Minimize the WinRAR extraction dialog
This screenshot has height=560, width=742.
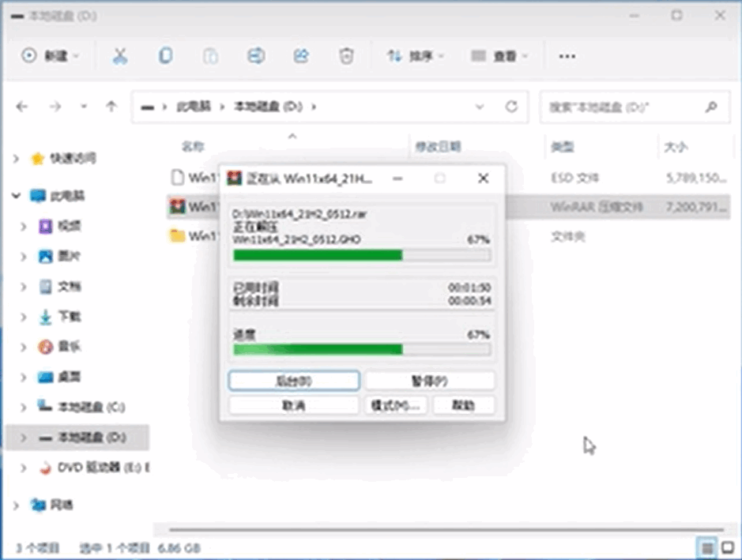point(397,179)
